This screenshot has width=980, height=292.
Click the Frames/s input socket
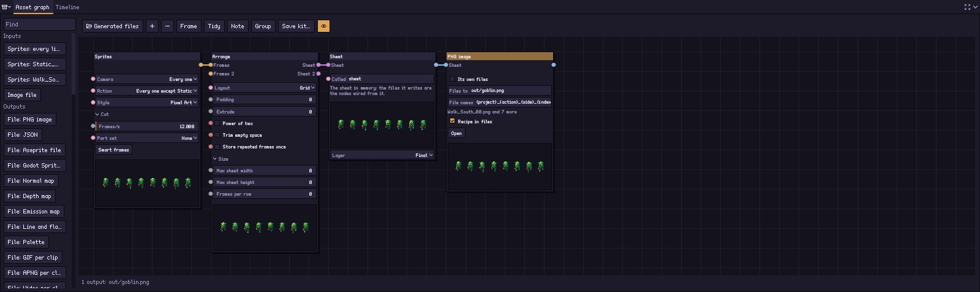[93, 126]
